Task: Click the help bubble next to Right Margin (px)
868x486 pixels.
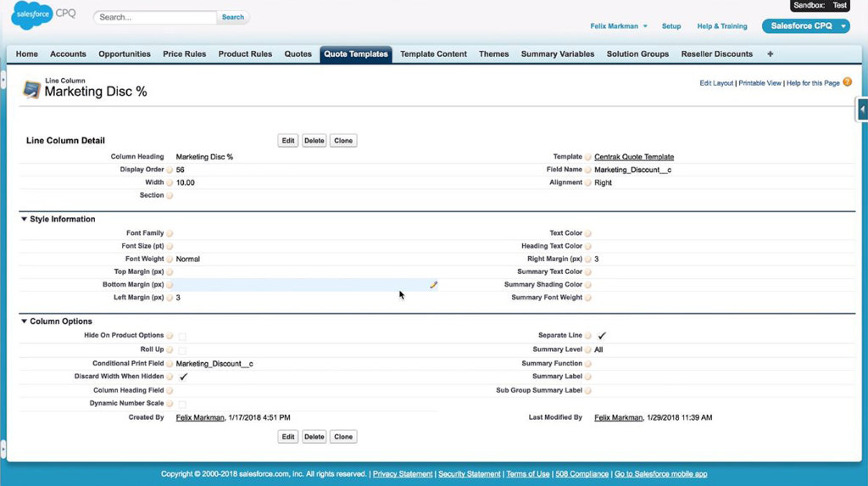Action: tap(588, 259)
